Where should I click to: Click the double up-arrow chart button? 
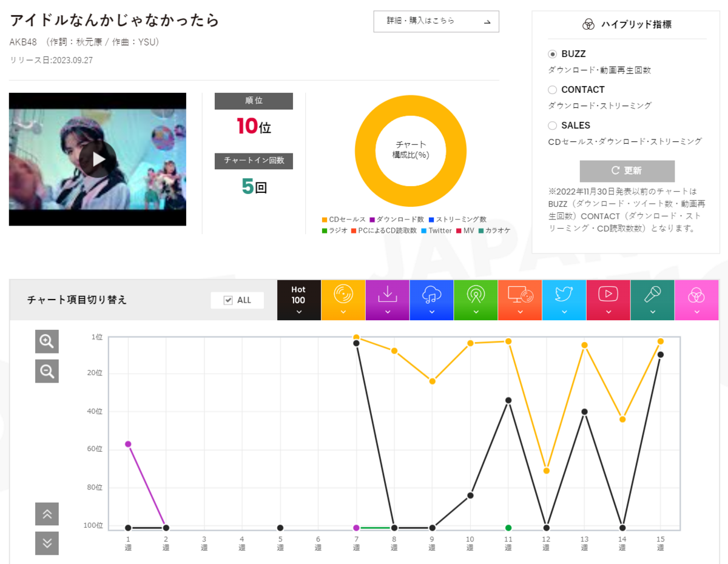click(47, 514)
